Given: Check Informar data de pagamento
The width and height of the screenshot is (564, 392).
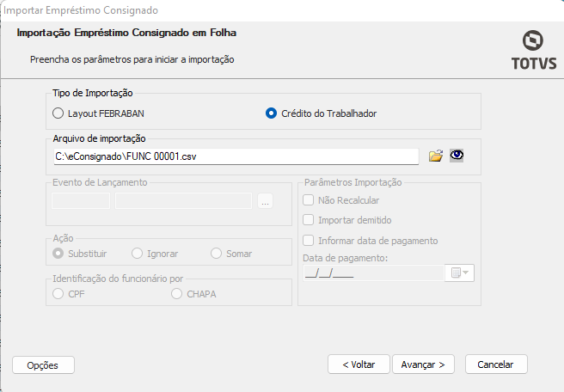Looking at the screenshot, I should tap(309, 241).
